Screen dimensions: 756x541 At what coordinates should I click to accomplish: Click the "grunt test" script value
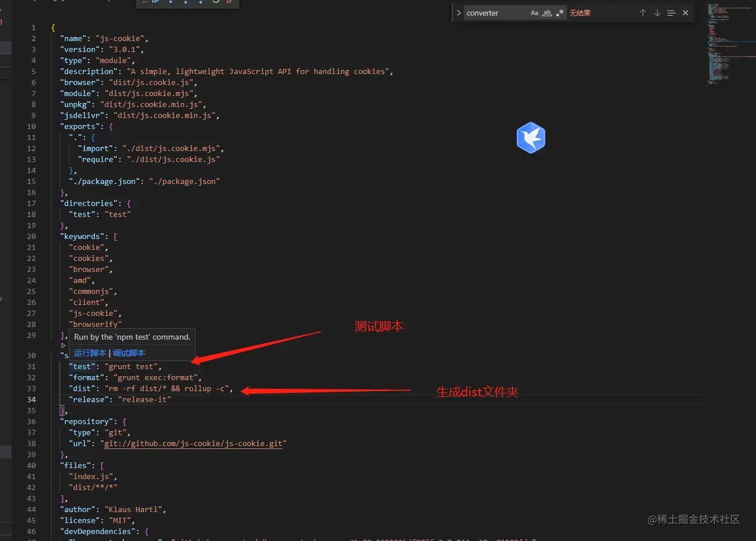pos(131,367)
